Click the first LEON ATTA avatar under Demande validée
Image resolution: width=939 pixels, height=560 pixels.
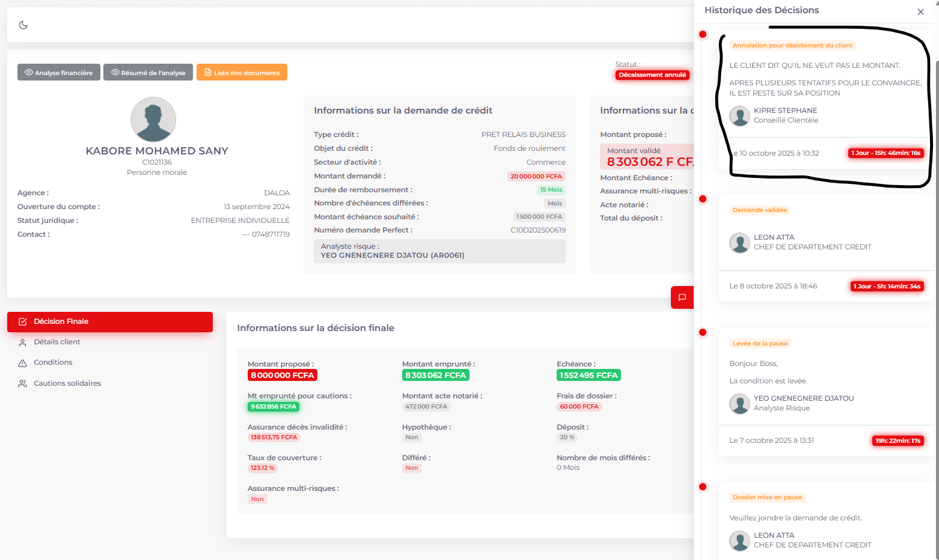[x=739, y=243]
